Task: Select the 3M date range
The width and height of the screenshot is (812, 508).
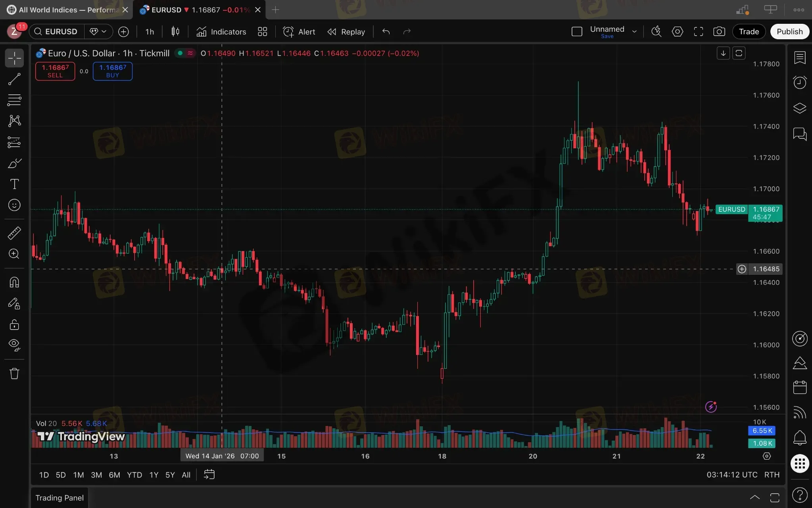Action: [x=96, y=475]
